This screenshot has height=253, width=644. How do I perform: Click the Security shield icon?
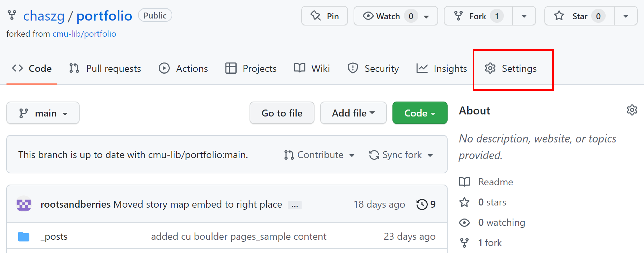coord(353,68)
